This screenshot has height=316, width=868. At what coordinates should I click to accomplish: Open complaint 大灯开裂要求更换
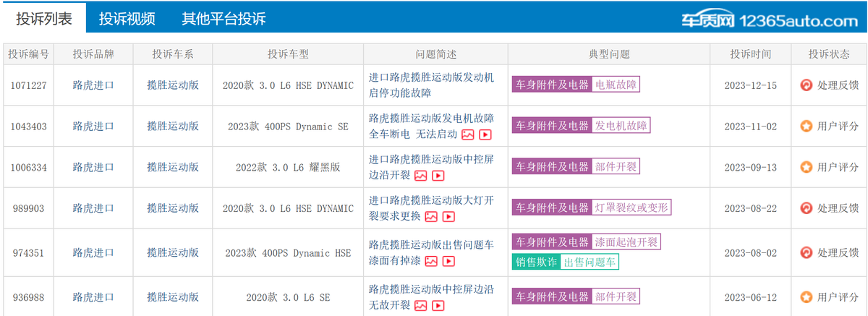[431, 208]
